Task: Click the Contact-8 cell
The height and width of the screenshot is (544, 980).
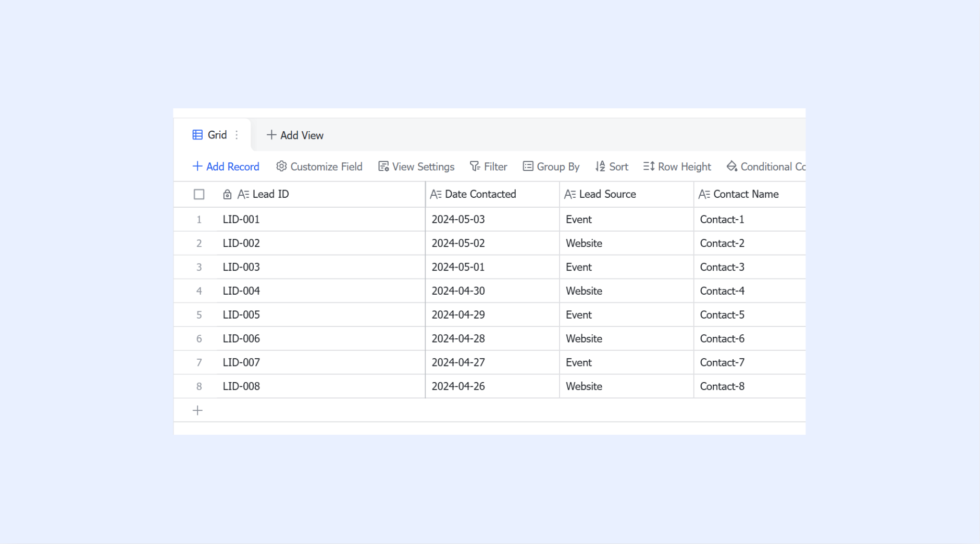Action: tap(750, 386)
